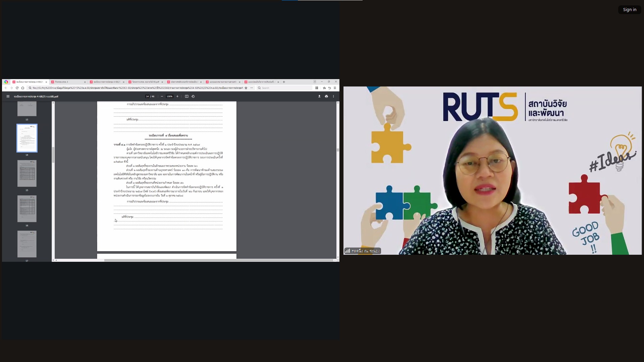Open the PDF viewer more actions menu
644x362 pixels.
(333, 97)
